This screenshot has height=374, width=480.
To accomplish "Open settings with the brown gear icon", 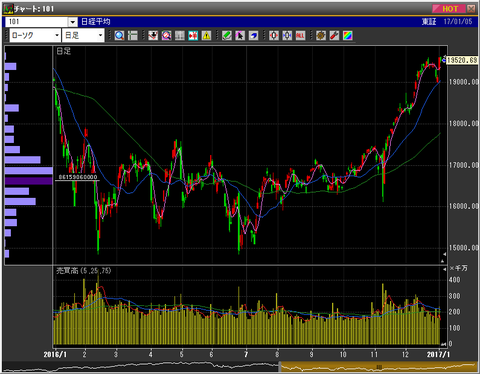I will point(321,35).
